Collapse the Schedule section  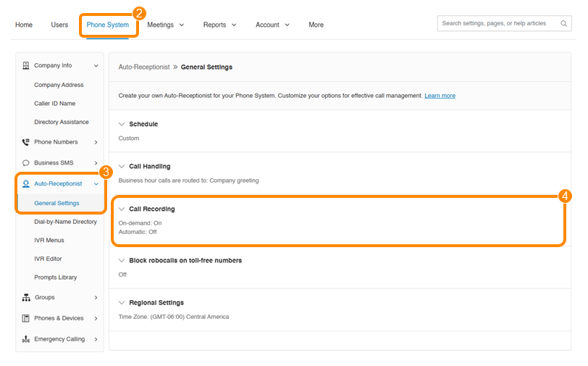[x=122, y=124]
